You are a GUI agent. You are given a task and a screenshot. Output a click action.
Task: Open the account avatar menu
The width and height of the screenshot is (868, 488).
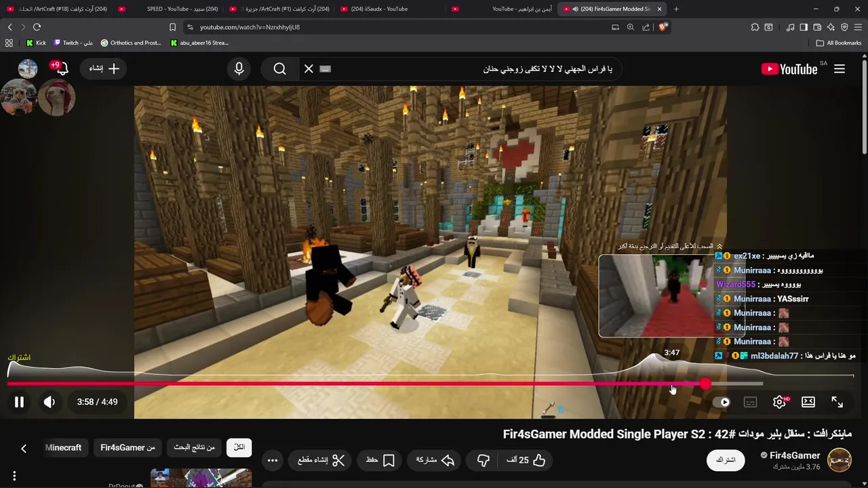pos(28,68)
